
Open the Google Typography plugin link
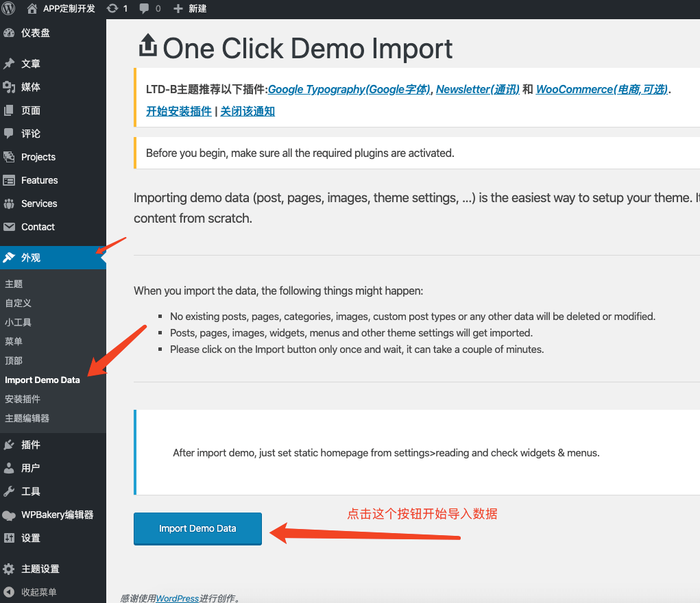[349, 89]
